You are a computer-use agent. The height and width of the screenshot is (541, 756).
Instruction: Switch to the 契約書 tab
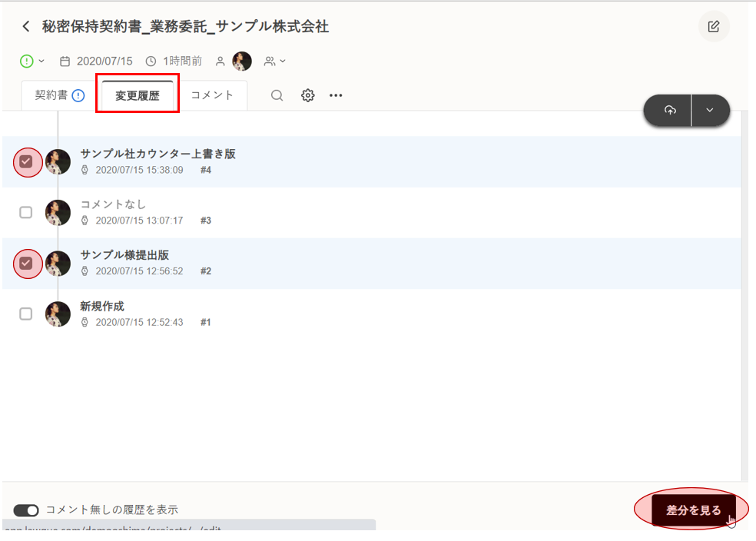[x=51, y=95]
